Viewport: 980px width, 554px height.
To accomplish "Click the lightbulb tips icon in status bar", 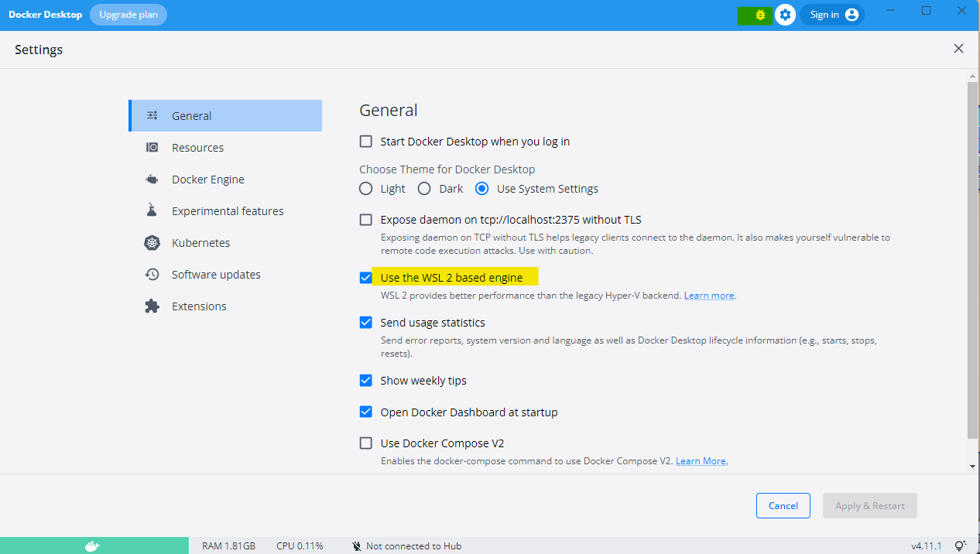I will (x=961, y=546).
